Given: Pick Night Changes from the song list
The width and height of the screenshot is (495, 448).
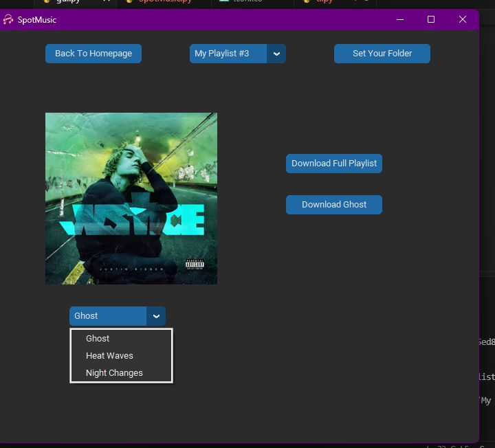Looking at the screenshot, I should click(114, 373).
